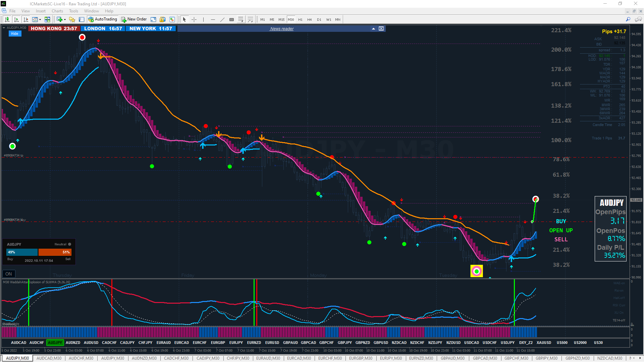Click the rectangle shape drawing tool
644x362 pixels.
point(231,19)
